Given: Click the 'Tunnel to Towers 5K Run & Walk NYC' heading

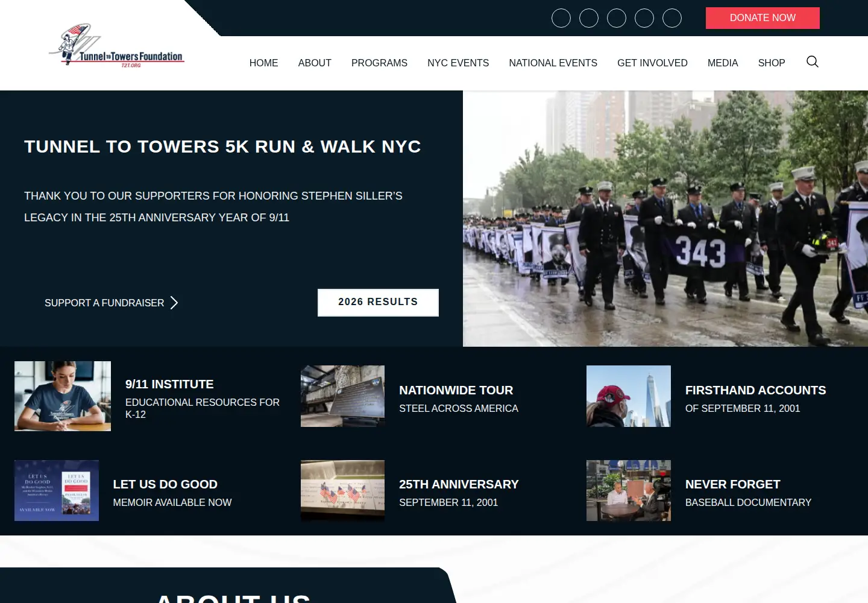Looking at the screenshot, I should 222,147.
